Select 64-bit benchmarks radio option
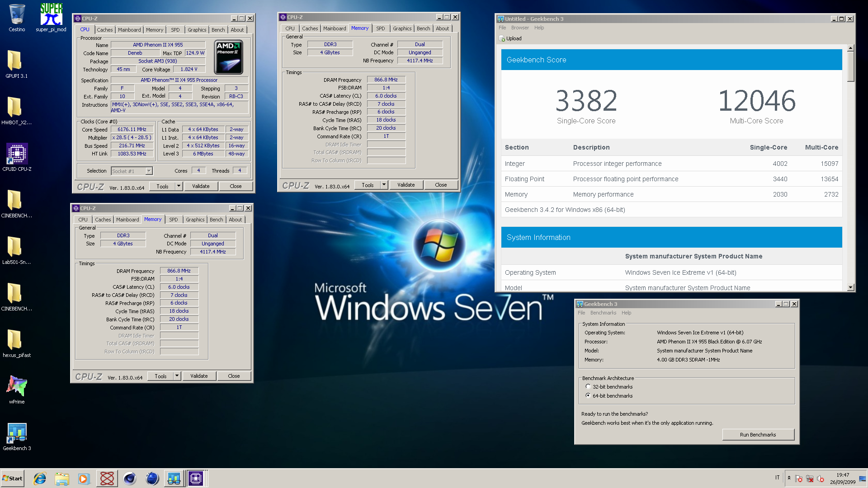 tap(588, 396)
